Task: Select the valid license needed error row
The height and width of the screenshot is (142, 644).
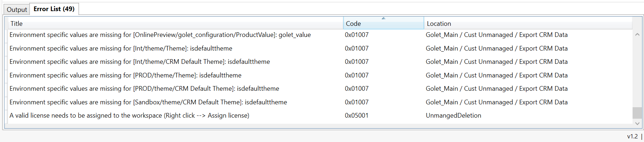Action: (x=320, y=115)
